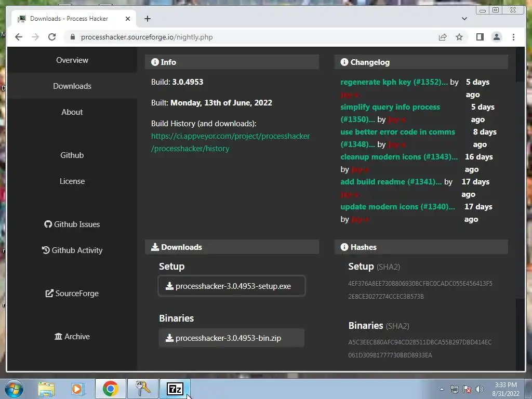
Task: Open Github sidebar link
Action: point(72,155)
